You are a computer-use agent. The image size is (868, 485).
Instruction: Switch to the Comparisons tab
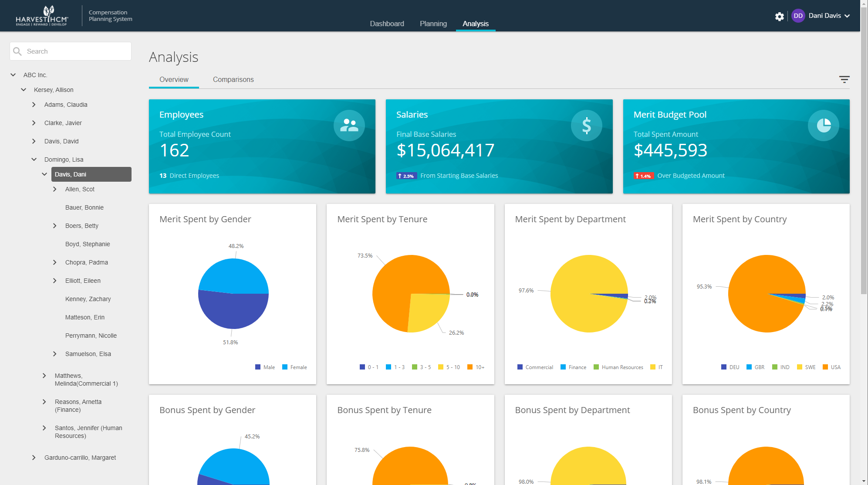coord(233,80)
